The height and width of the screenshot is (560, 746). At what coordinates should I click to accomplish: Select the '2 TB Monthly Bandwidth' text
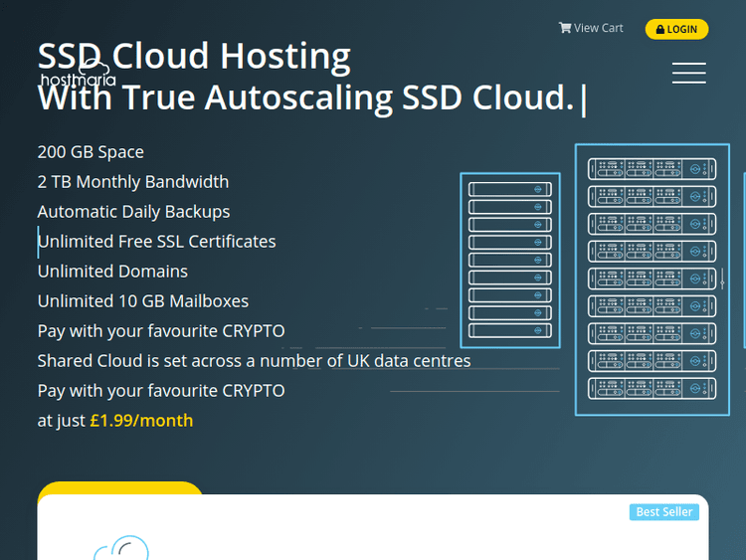pos(133,182)
